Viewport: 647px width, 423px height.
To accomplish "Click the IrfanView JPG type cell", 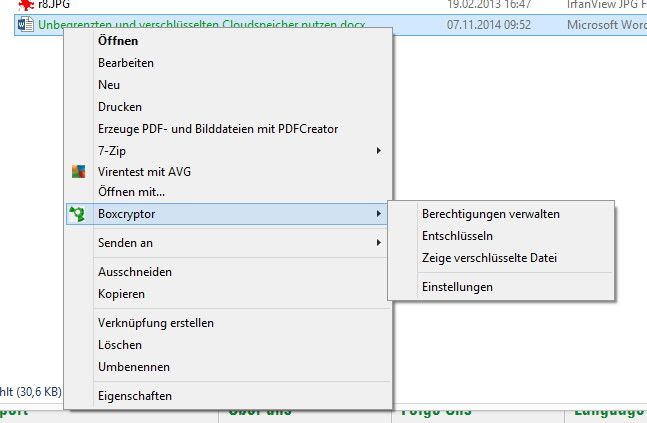I will pyautogui.click(x=607, y=5).
